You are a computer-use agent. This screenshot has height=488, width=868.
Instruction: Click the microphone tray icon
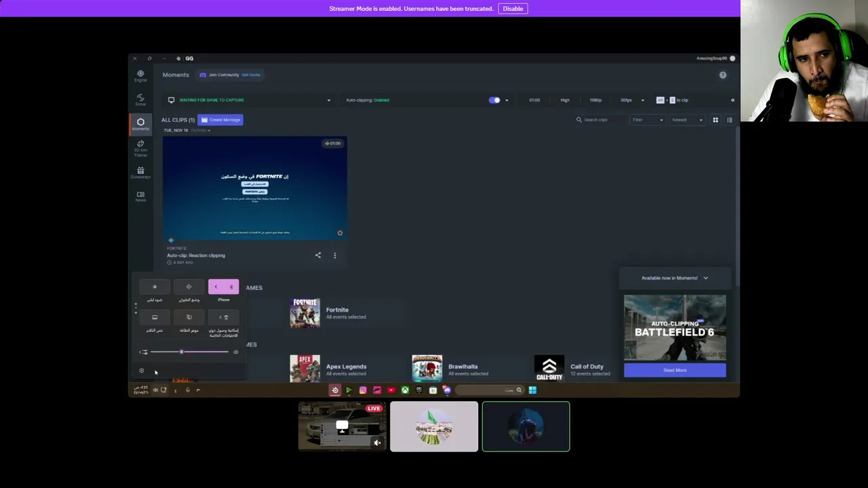tap(188, 390)
